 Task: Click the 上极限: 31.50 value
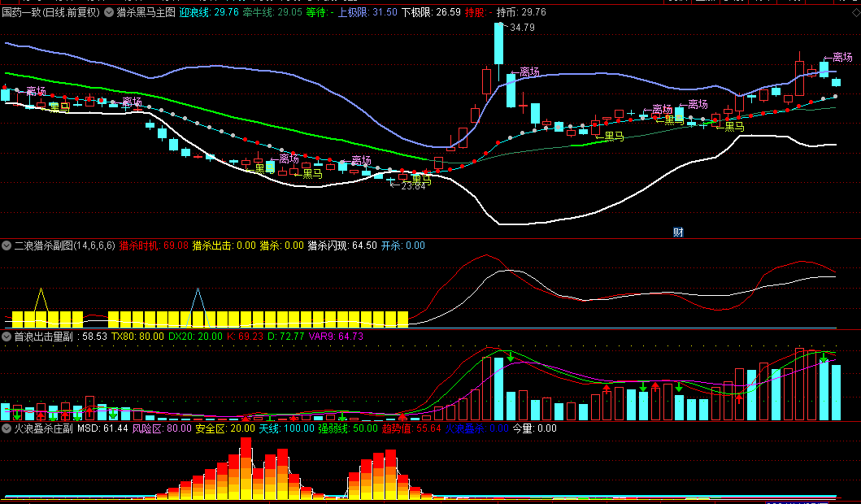point(367,12)
